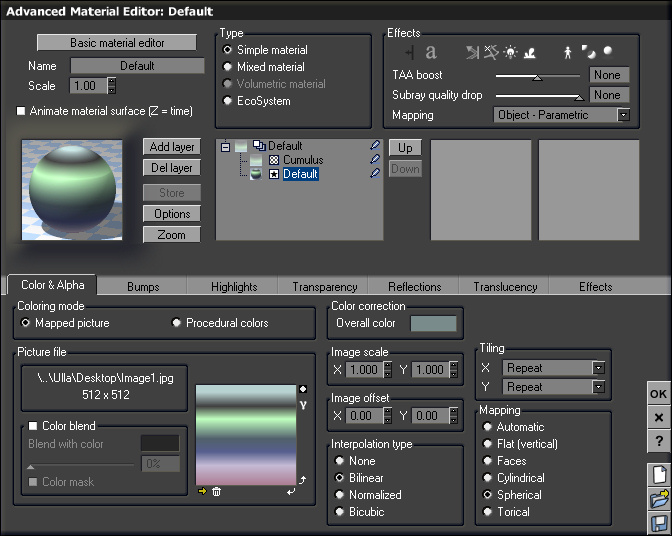Click the Subray quality drop slider

tap(540, 96)
